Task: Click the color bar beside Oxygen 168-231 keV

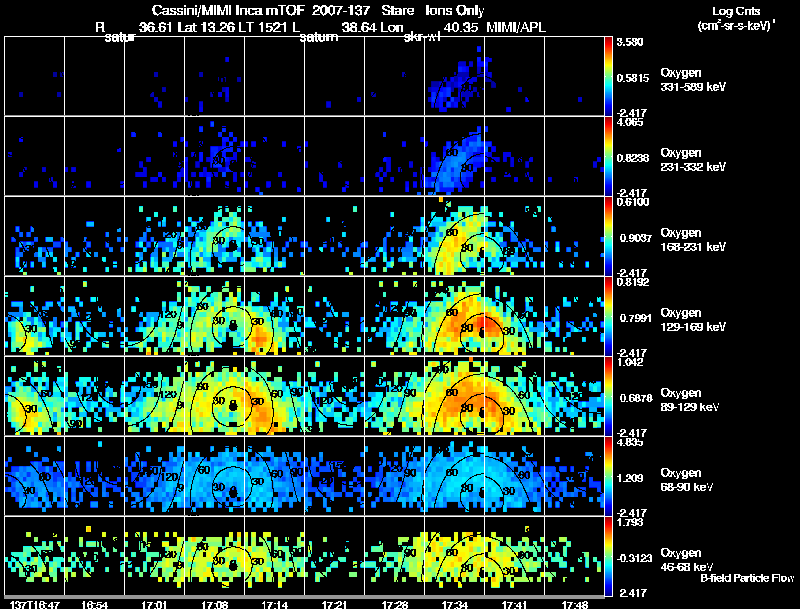Action: 608,236
